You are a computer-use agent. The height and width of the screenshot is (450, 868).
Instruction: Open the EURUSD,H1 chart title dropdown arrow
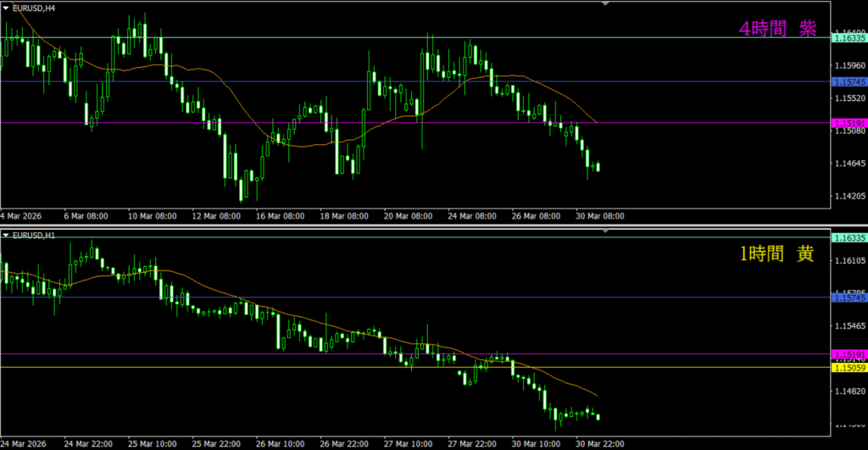pos(6,235)
